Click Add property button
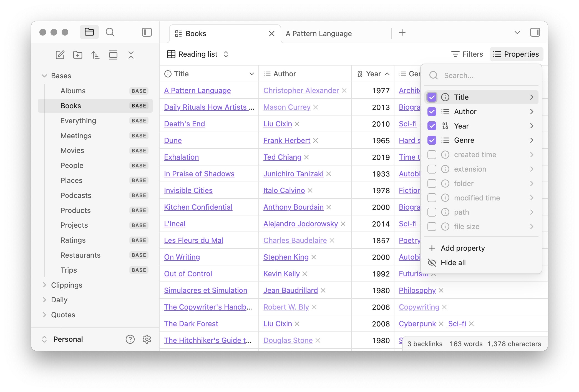 click(463, 248)
